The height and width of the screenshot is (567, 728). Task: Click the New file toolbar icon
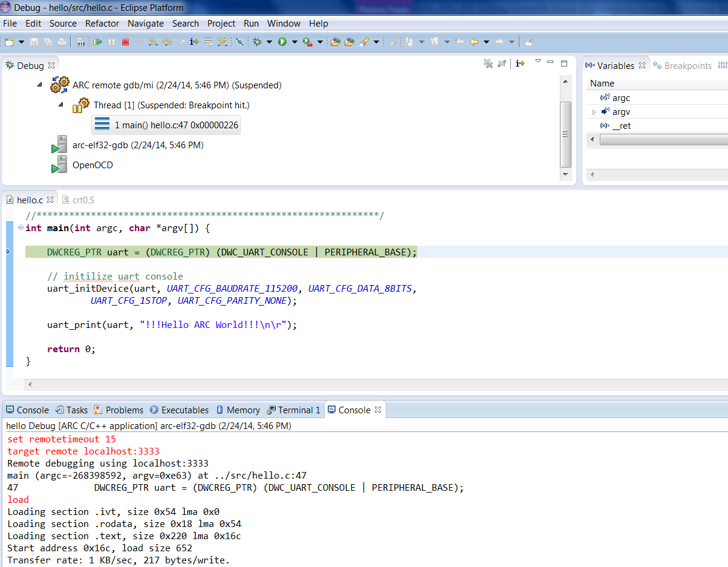coord(9,42)
